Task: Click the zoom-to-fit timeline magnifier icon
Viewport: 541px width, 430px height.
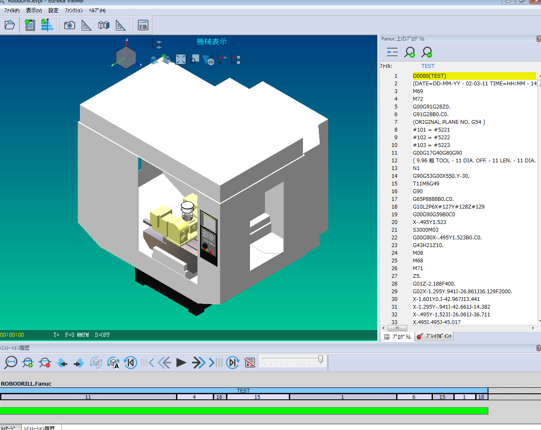Action: click(x=11, y=362)
